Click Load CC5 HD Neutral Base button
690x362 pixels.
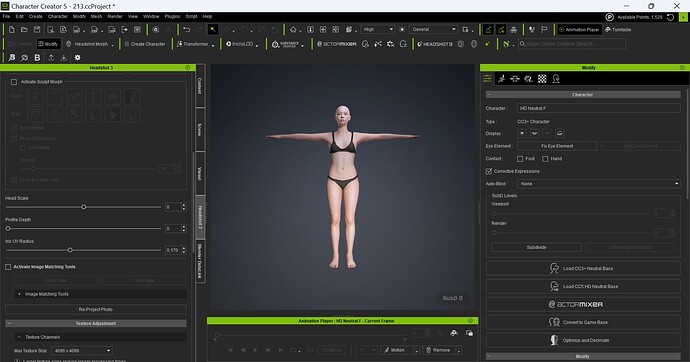[583, 286]
